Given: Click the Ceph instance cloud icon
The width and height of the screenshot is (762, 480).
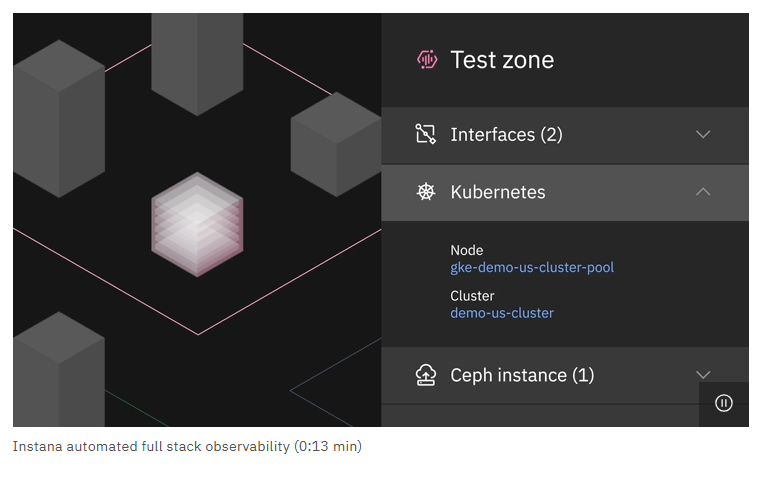Looking at the screenshot, I should point(426,375).
